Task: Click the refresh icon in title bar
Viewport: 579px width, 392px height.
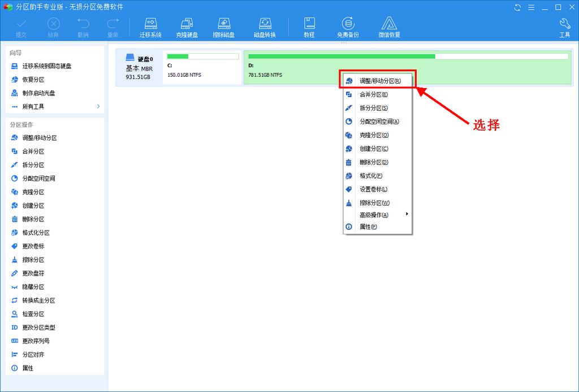Action: click(517, 7)
